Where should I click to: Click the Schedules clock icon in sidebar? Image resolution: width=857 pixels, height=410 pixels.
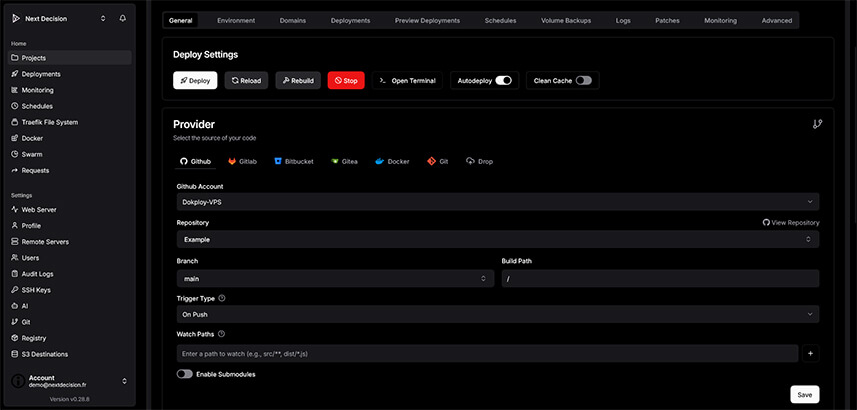pos(15,106)
